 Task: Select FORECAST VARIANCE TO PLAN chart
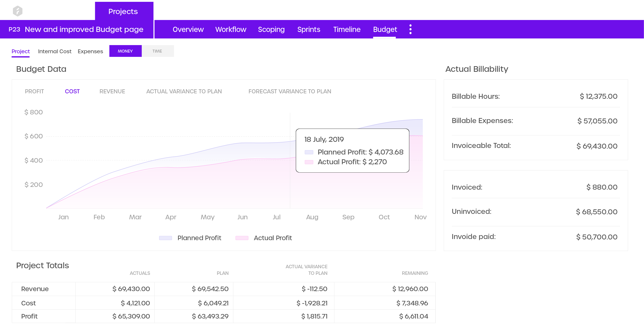tap(289, 91)
